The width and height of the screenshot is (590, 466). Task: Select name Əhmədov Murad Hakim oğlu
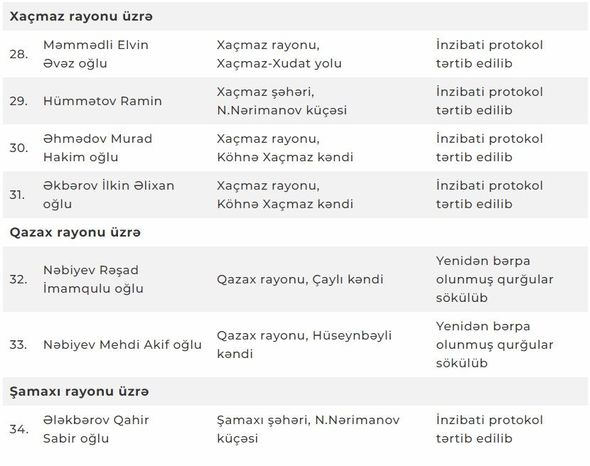(x=97, y=148)
